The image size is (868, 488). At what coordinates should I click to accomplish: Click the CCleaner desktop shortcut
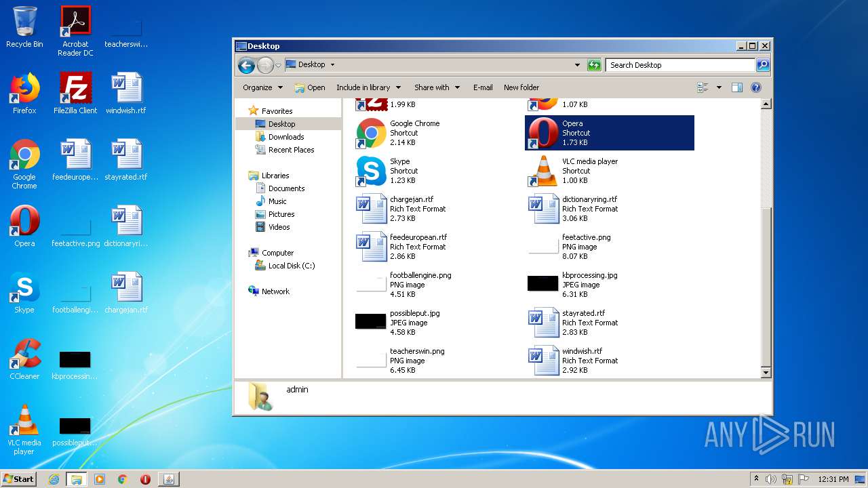24,359
